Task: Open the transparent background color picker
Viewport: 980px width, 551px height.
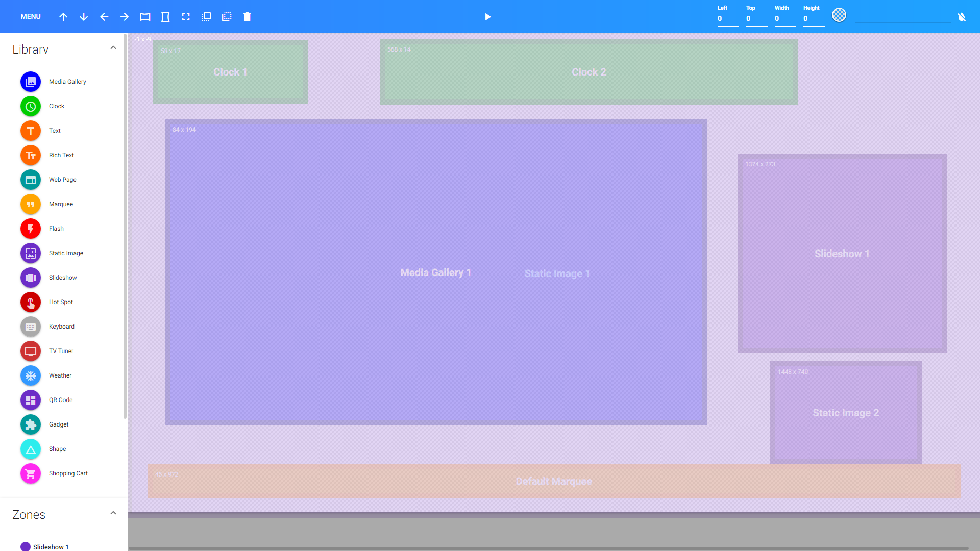Action: pos(839,15)
